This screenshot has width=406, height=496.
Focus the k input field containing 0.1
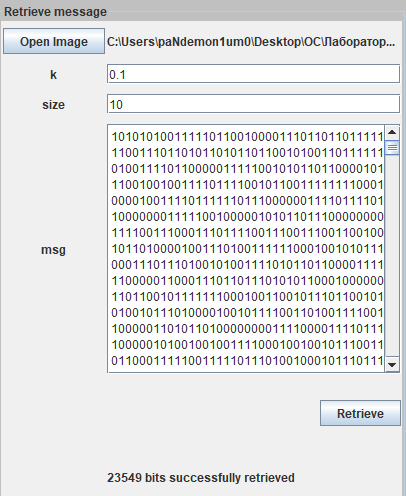point(253,74)
